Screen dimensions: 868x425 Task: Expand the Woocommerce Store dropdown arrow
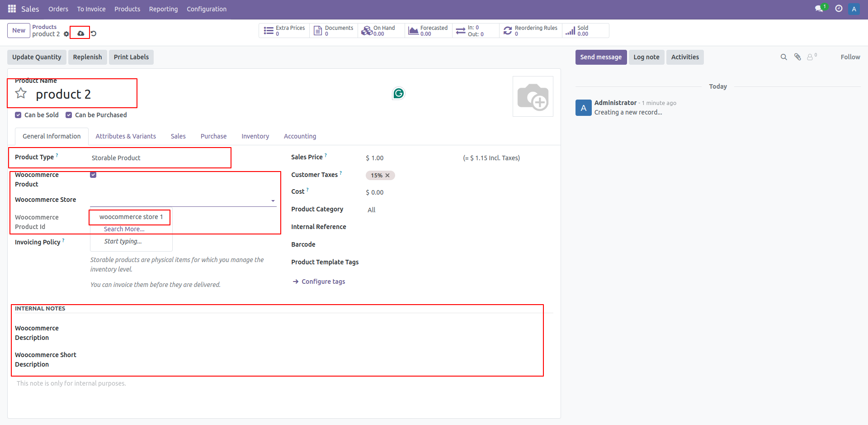pyautogui.click(x=273, y=201)
